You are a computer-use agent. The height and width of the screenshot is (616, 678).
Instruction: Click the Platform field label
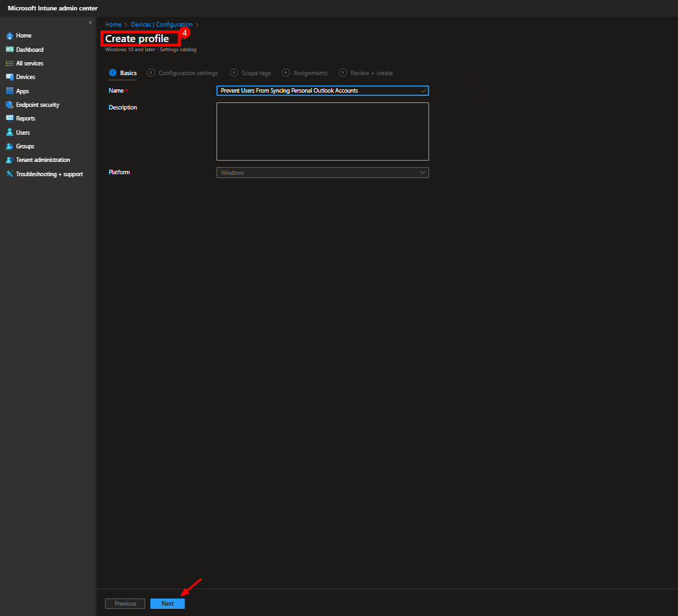click(119, 172)
